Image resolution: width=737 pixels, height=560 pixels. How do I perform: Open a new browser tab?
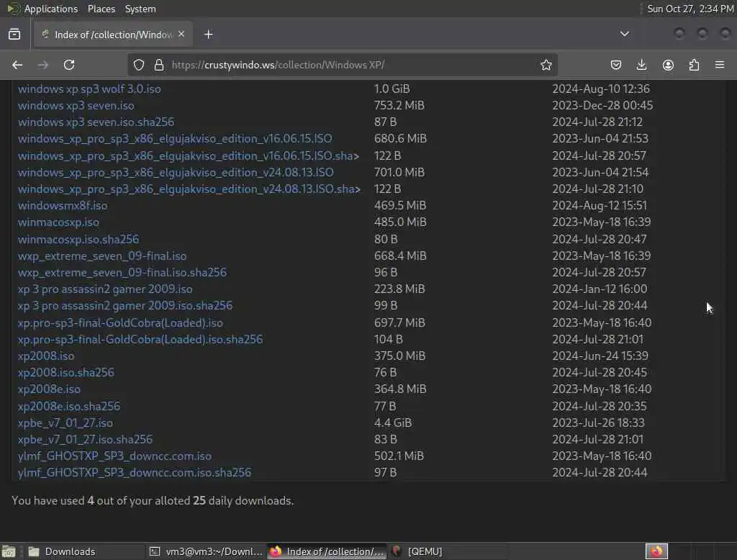(x=209, y=35)
